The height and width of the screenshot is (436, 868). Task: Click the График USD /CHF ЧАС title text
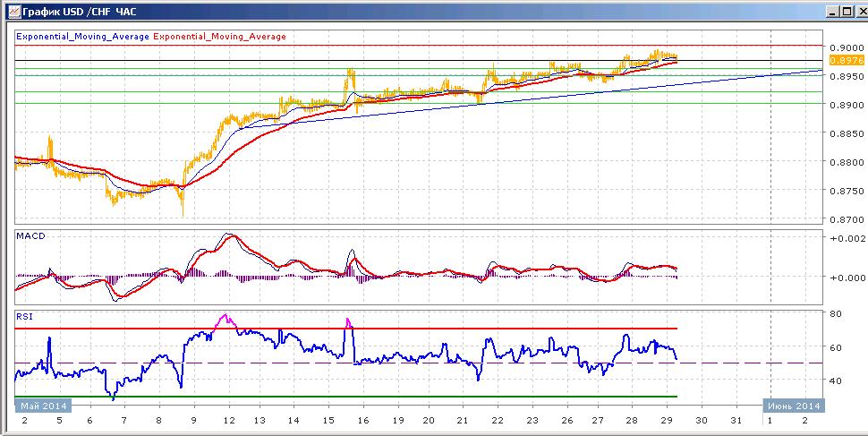(x=78, y=11)
